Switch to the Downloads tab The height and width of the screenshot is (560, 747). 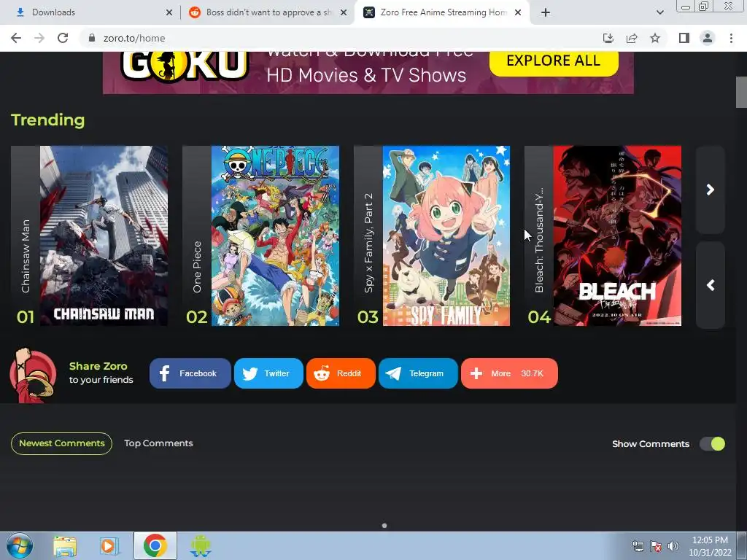tap(90, 12)
